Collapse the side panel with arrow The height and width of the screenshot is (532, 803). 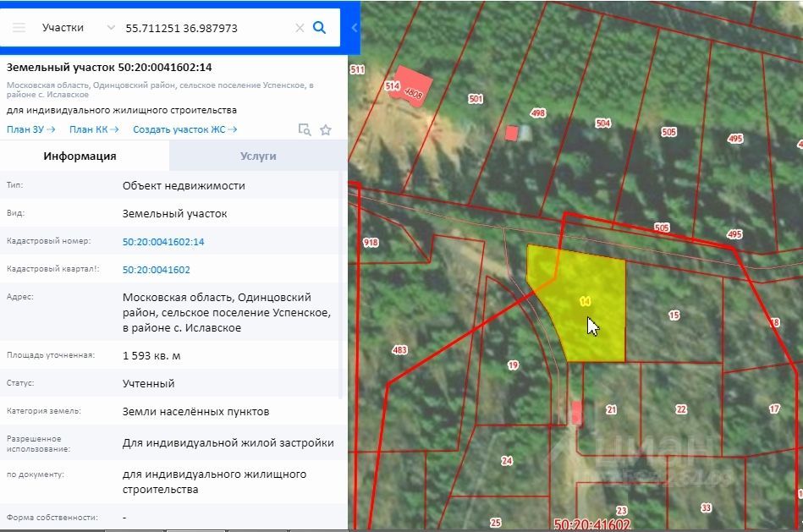[x=354, y=27]
